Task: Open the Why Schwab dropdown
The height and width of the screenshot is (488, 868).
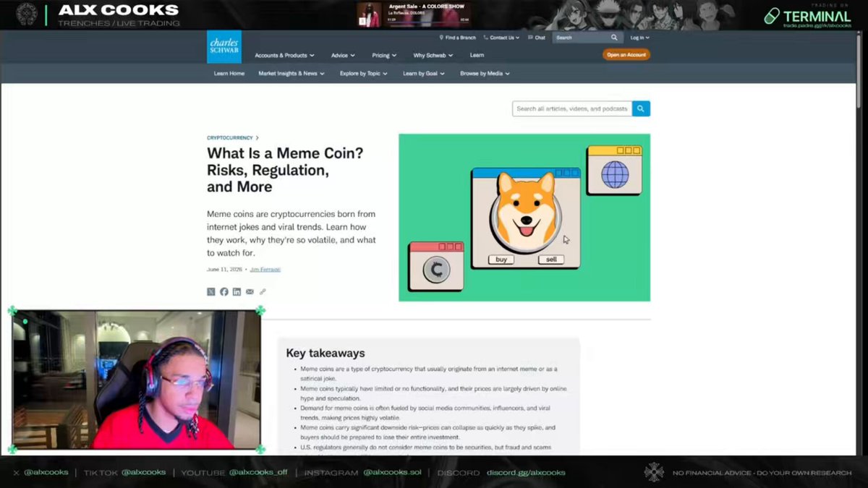Action: click(433, 56)
